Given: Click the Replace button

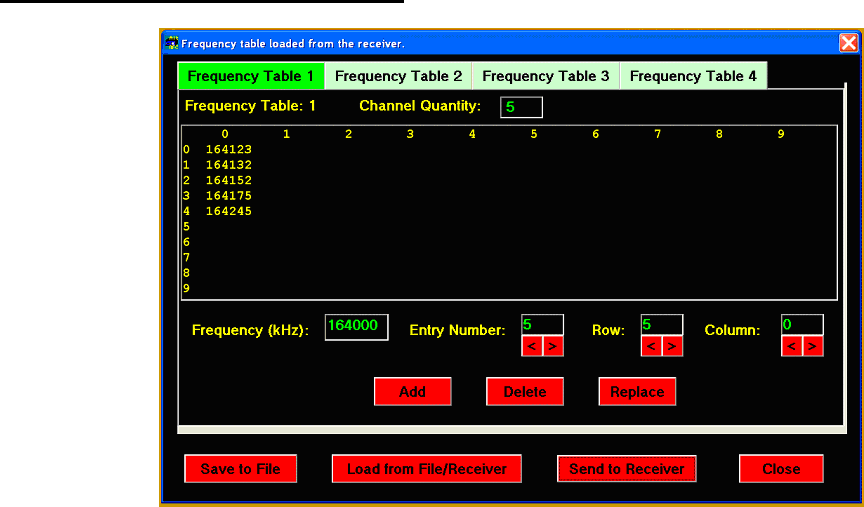Looking at the screenshot, I should [637, 391].
